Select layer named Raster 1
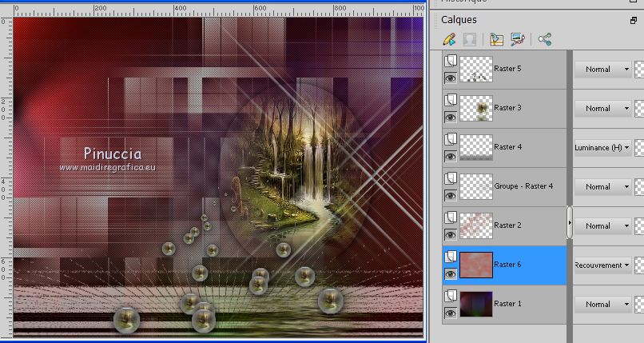Screen dimensions: 644x343 [x=507, y=304]
